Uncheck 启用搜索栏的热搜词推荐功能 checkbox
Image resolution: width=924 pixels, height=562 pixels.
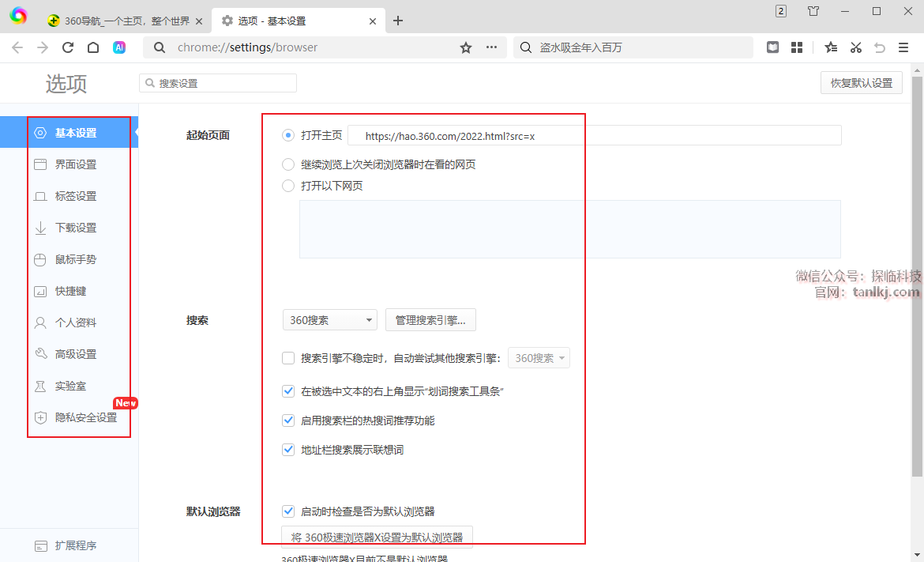coord(288,421)
